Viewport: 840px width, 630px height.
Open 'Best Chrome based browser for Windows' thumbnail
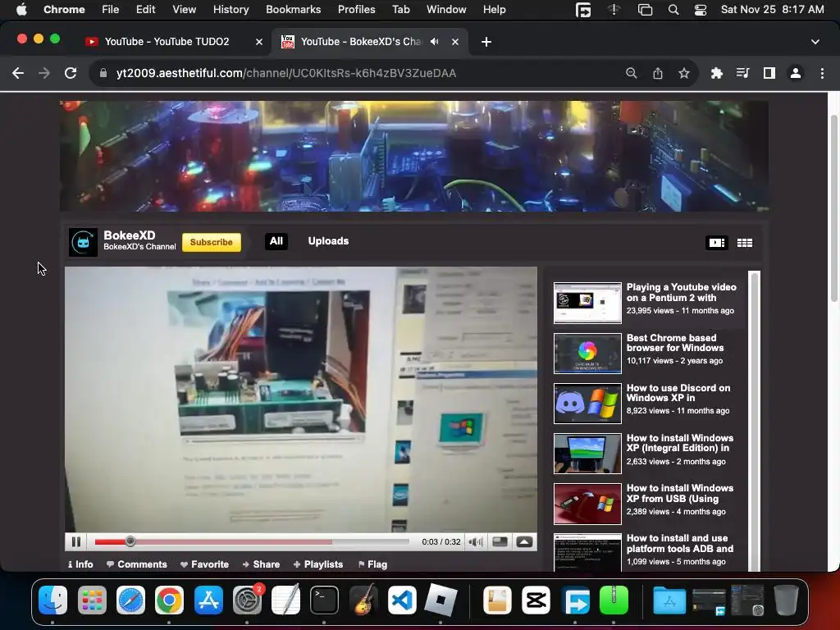587,353
